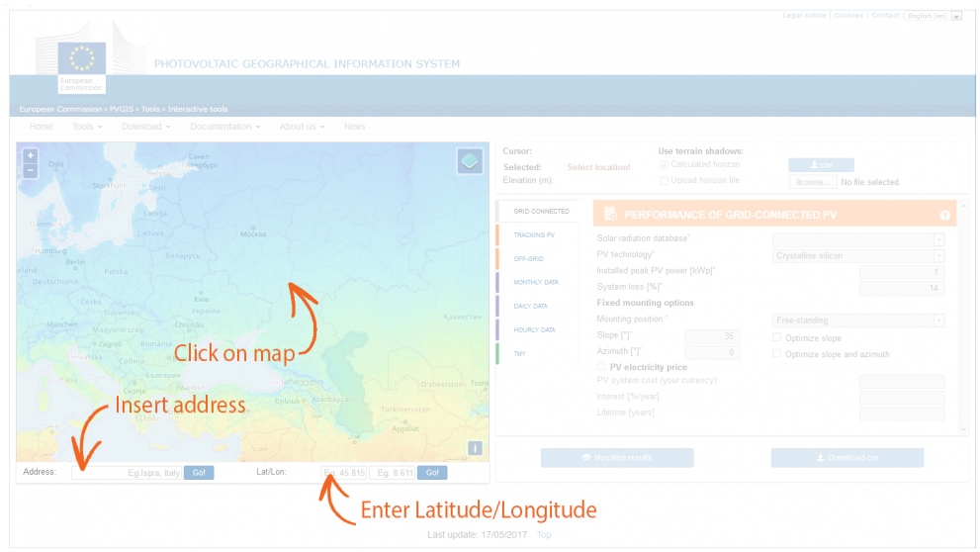
Task: Zoom out on the map
Action: [30, 171]
